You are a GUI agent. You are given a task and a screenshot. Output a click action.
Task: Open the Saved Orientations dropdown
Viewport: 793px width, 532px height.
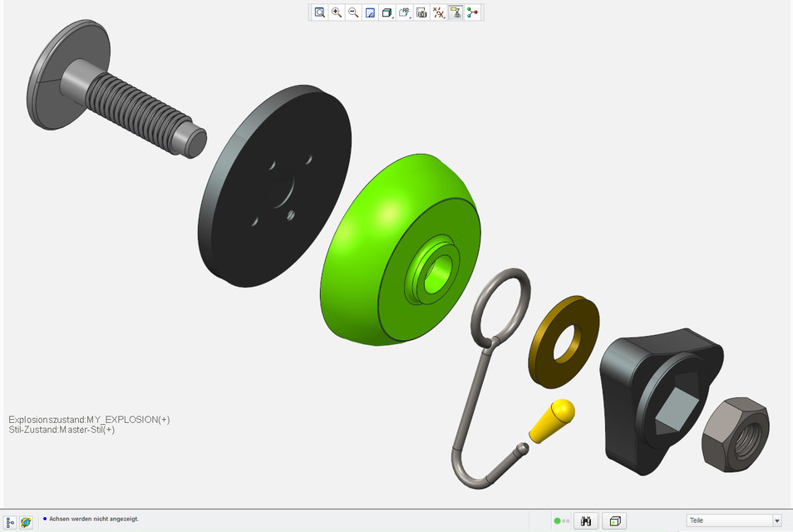tap(405, 12)
